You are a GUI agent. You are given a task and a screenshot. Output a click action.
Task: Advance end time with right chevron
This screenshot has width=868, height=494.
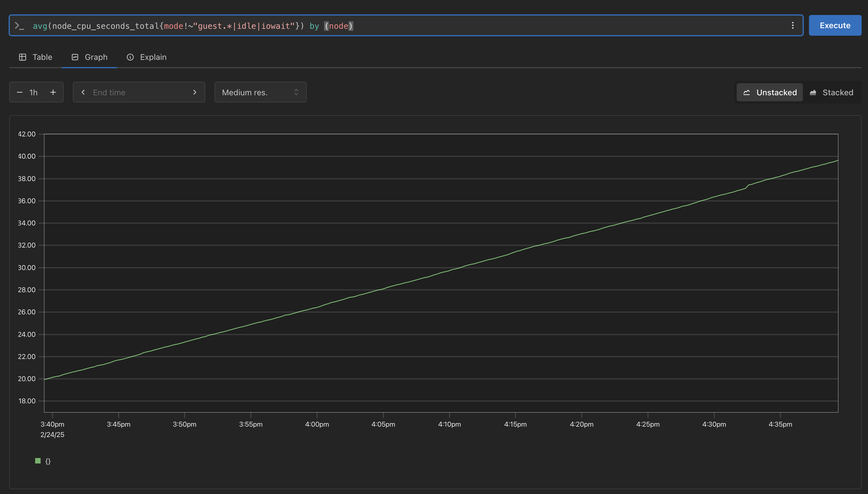pyautogui.click(x=194, y=92)
